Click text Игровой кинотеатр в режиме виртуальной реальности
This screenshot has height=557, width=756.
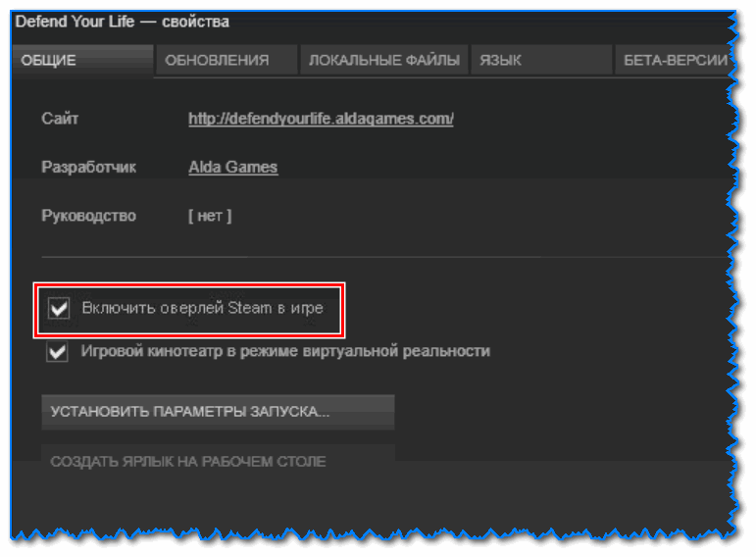coord(285,351)
